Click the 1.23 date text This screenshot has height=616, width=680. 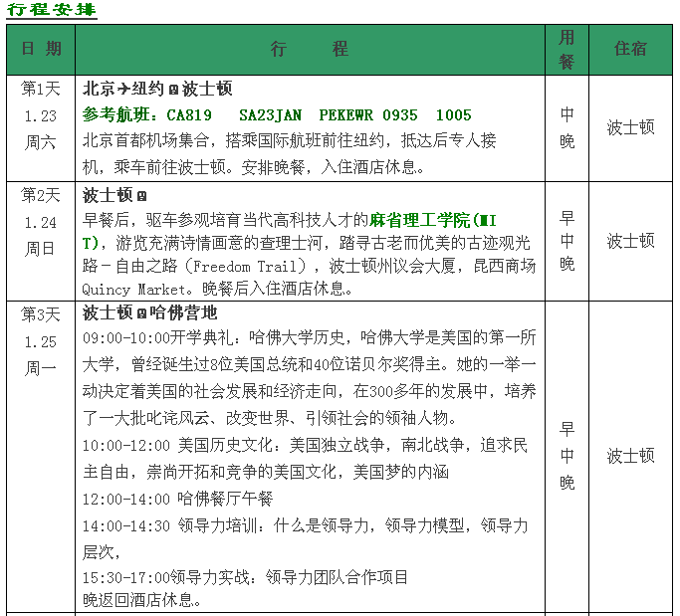[41, 116]
